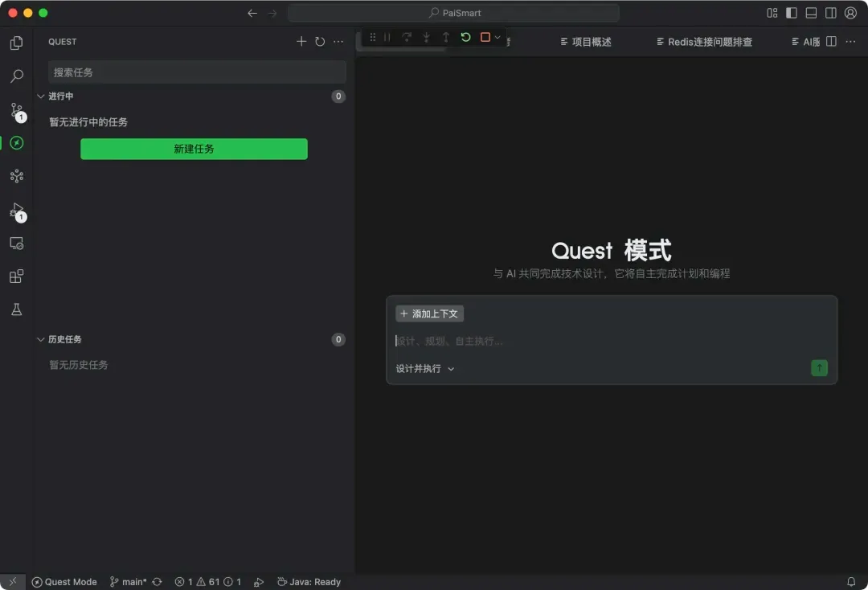The height and width of the screenshot is (590, 868).
Task: Split the editor with the split icon
Action: tap(832, 42)
